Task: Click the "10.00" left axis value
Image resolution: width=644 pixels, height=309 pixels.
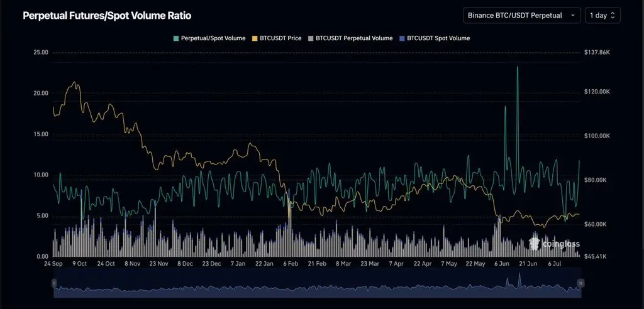Action: (x=41, y=175)
